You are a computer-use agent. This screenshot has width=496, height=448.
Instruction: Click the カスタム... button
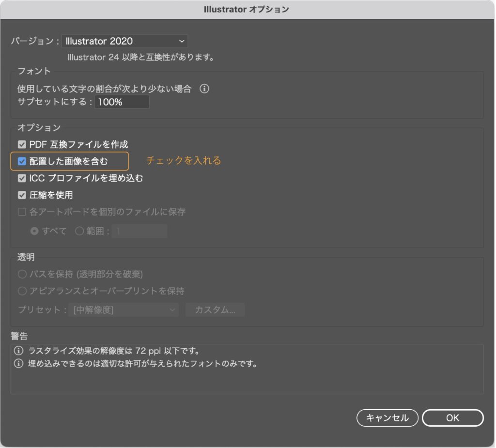pyautogui.click(x=215, y=310)
